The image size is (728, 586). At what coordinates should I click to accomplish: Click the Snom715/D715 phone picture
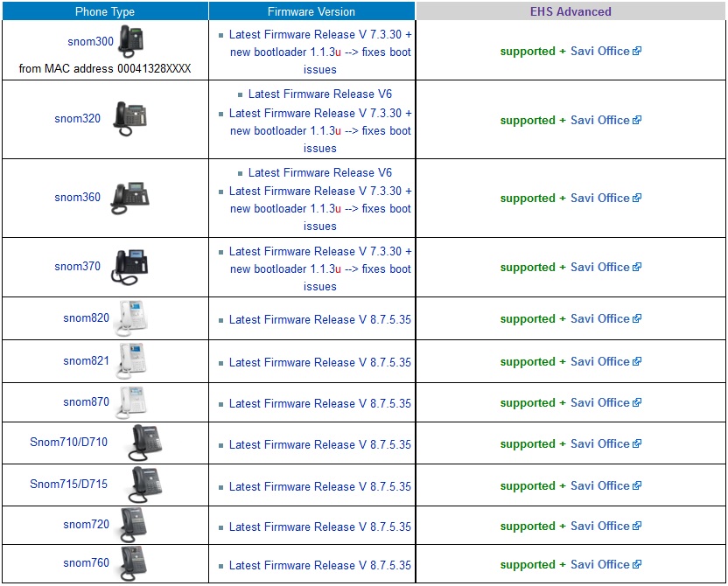144,485
